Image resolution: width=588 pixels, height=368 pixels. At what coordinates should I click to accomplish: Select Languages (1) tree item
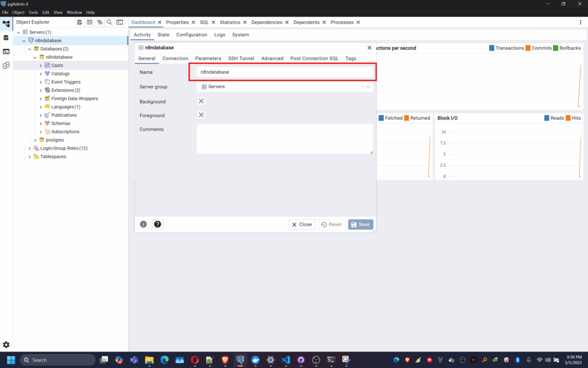click(65, 106)
